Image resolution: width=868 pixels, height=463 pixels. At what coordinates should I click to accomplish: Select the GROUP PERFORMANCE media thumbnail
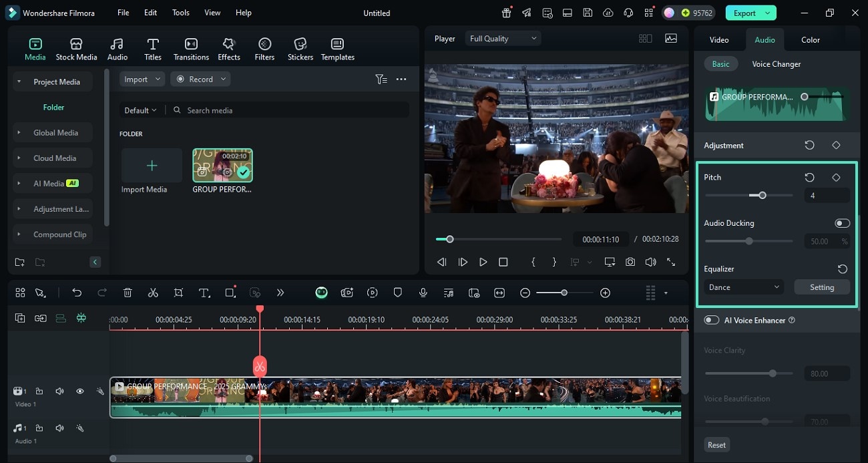tap(222, 165)
